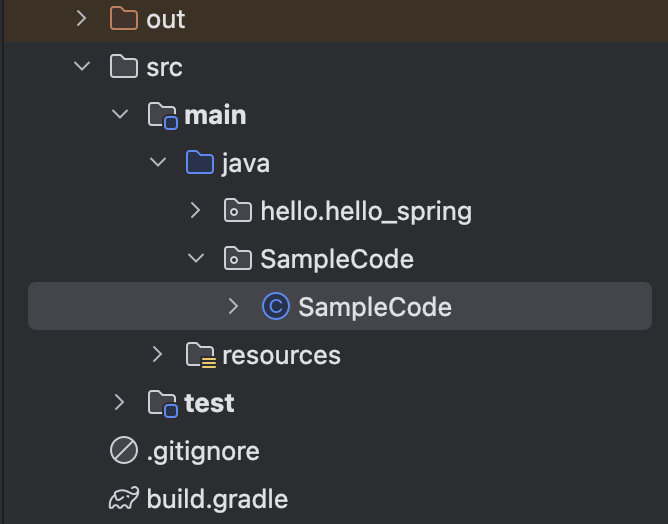Expand the resources folder
The height and width of the screenshot is (524, 668).
(158, 355)
